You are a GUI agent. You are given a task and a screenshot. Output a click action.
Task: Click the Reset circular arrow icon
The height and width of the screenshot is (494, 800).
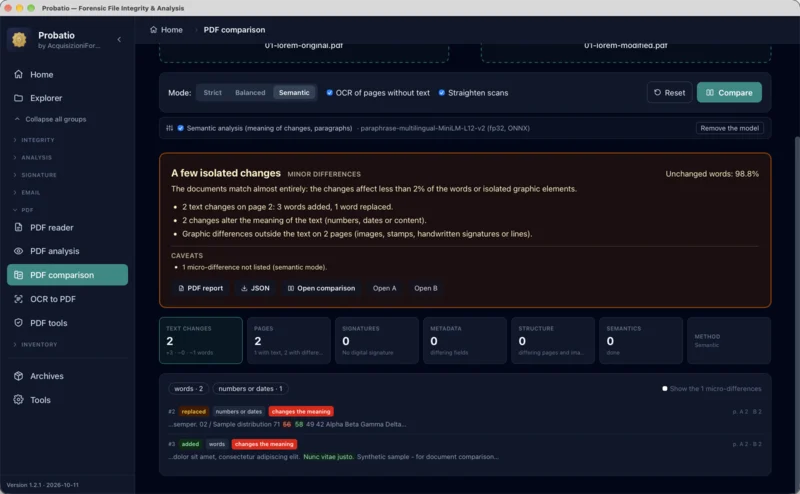point(657,93)
